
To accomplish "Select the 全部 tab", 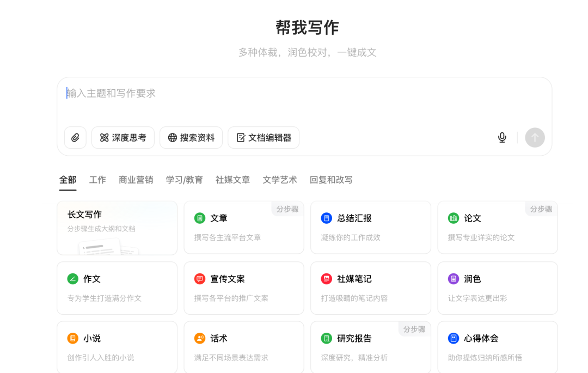I will pyautogui.click(x=68, y=180).
